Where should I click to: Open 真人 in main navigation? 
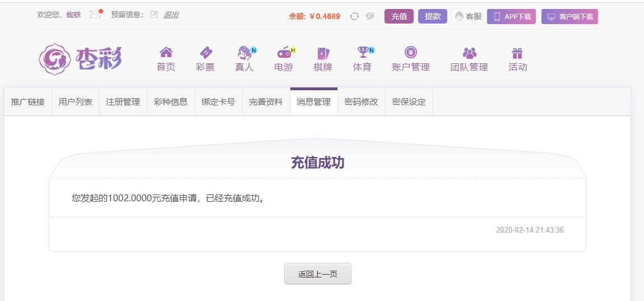(x=244, y=67)
